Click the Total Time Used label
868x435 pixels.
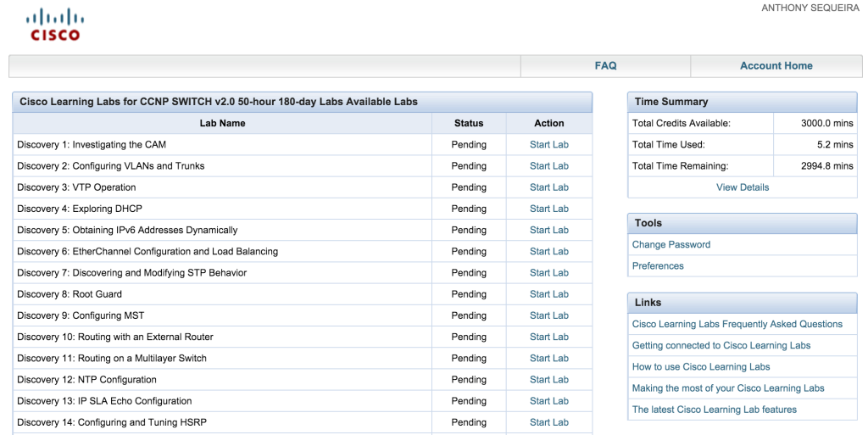point(669,145)
